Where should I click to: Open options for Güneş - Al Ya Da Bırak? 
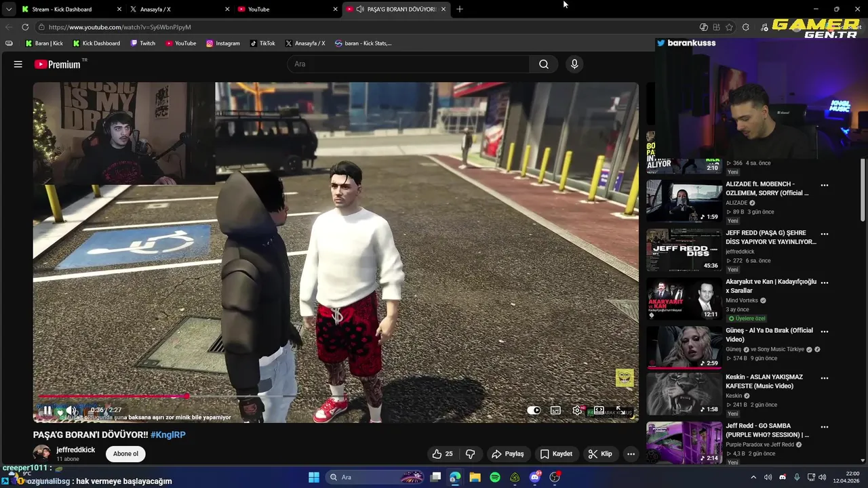coord(825,331)
